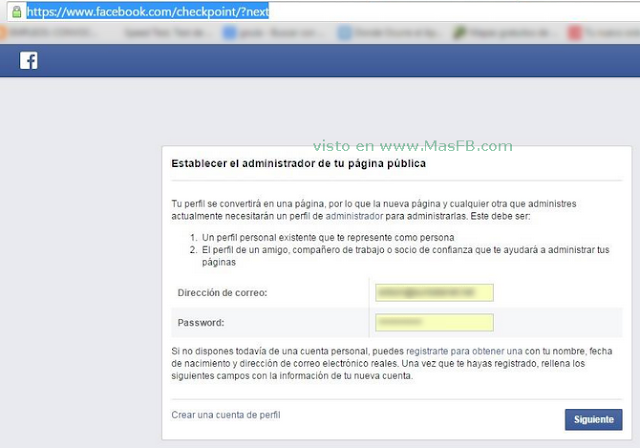Screen dimensions: 640x448
Task: Follow the administrador link
Action: [x=354, y=216]
